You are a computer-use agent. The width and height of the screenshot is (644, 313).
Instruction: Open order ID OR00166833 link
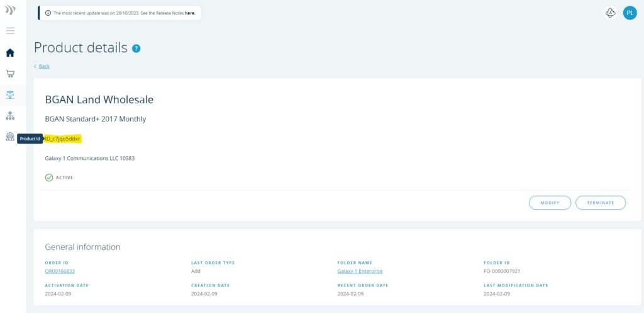tap(60, 271)
